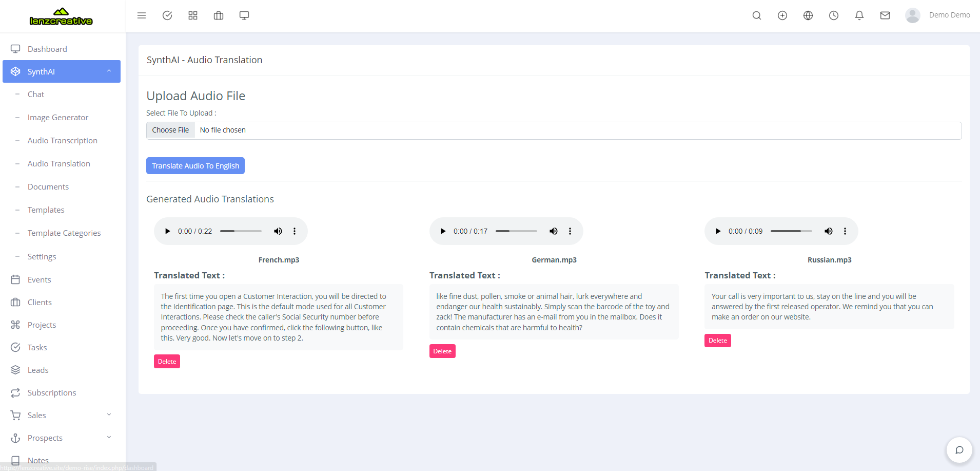The height and width of the screenshot is (471, 980).
Task: Go to Clients in sidebar
Action: coord(40,302)
